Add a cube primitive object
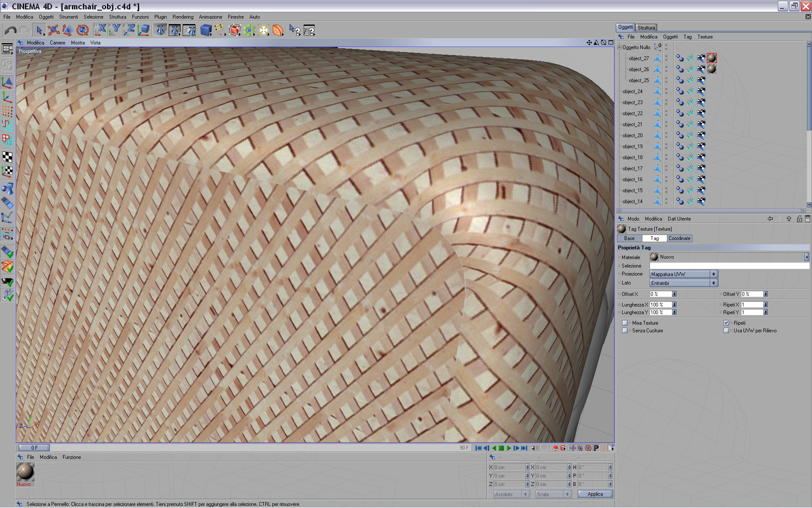Viewport: 812px width, 508px height. (x=206, y=30)
